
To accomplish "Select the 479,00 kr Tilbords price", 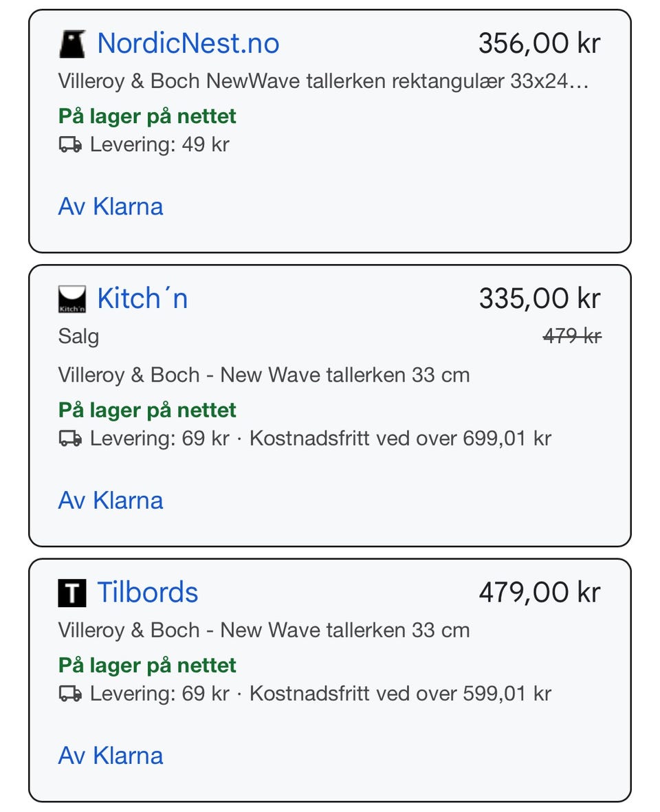I will pos(539,593).
